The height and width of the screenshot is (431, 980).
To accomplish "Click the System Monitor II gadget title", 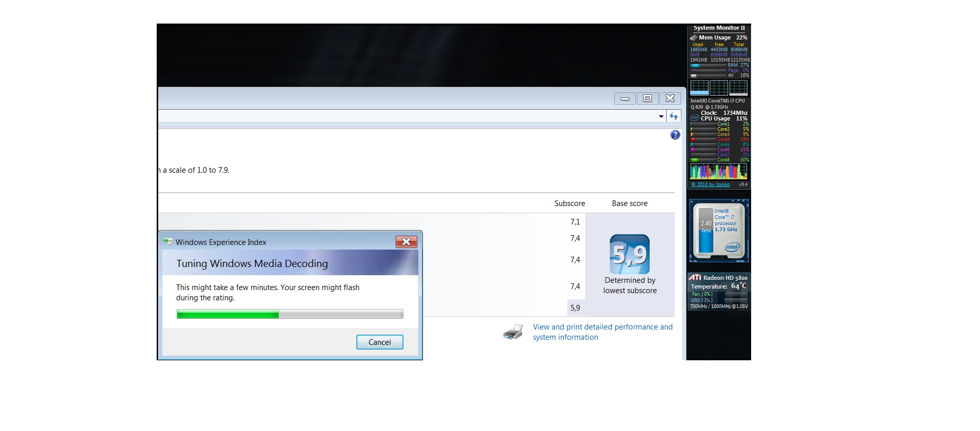I will (x=719, y=28).
